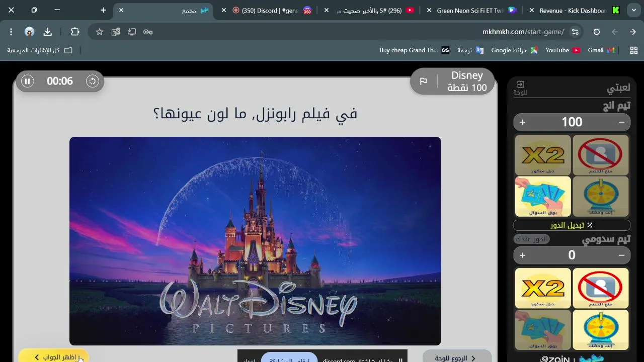The height and width of the screenshot is (362, 644).
Task: Reload the current page
Action: pos(597,32)
